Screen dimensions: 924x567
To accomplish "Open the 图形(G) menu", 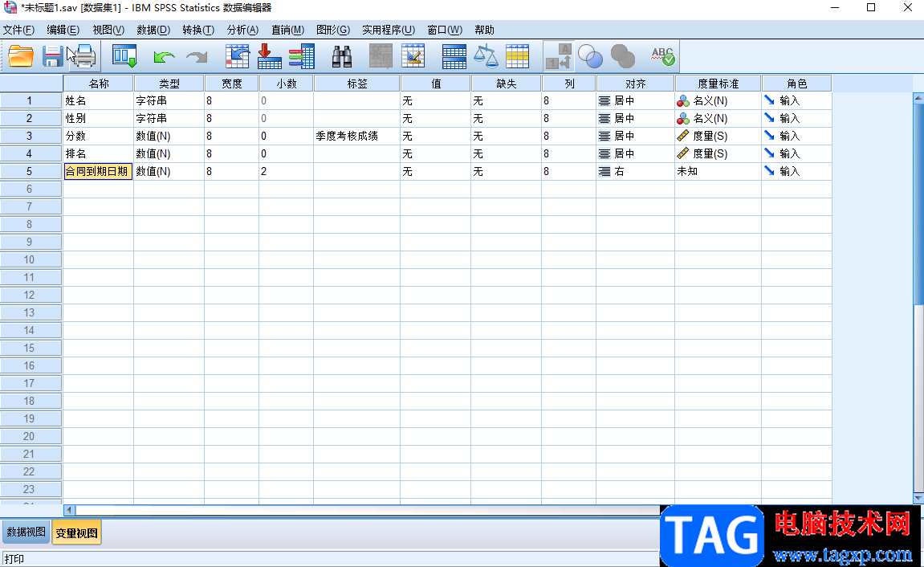I will click(333, 30).
